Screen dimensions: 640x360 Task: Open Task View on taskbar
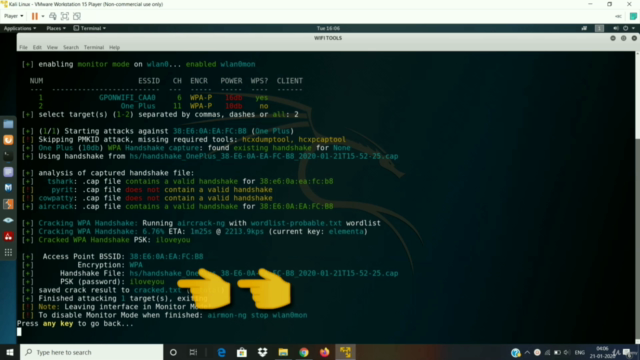click(x=193, y=352)
